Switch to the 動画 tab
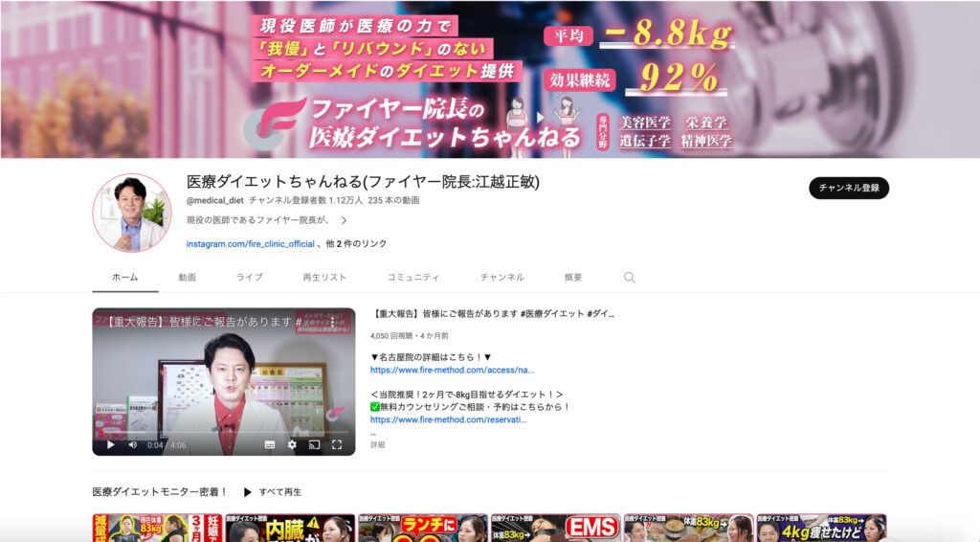980x542 pixels. coord(187,278)
